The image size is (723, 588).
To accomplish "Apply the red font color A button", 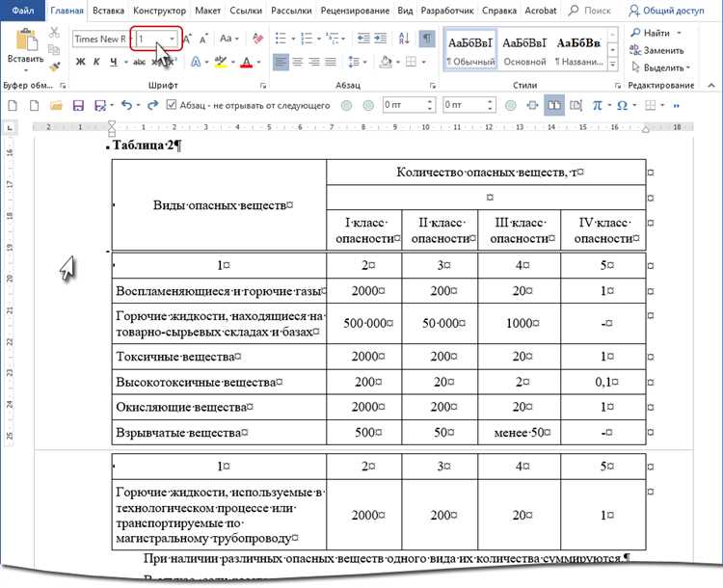I will click(x=247, y=62).
